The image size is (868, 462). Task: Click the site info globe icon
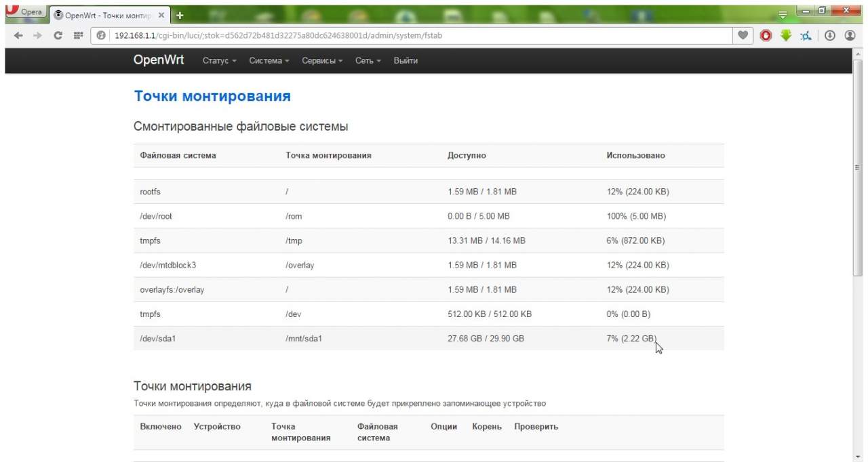pyautogui.click(x=101, y=35)
